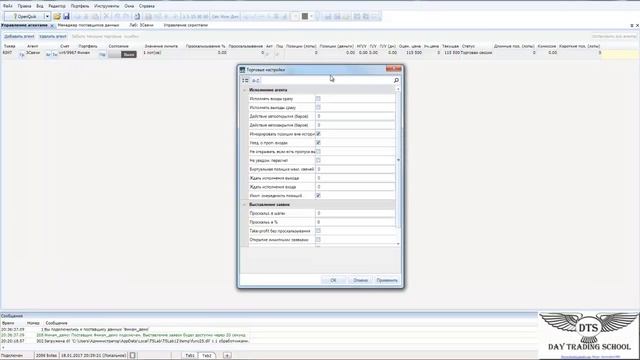Edit Проскальз. в шагах value field
640x360 pixels.
pyautogui.click(x=355, y=213)
